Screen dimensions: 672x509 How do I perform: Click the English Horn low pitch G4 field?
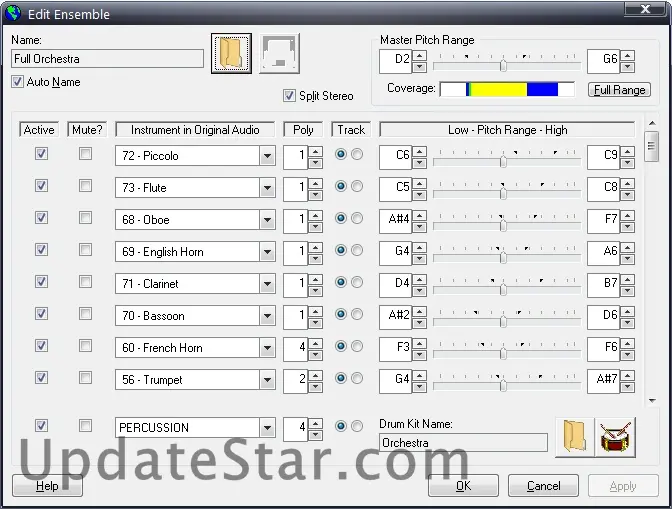[x=396, y=253]
